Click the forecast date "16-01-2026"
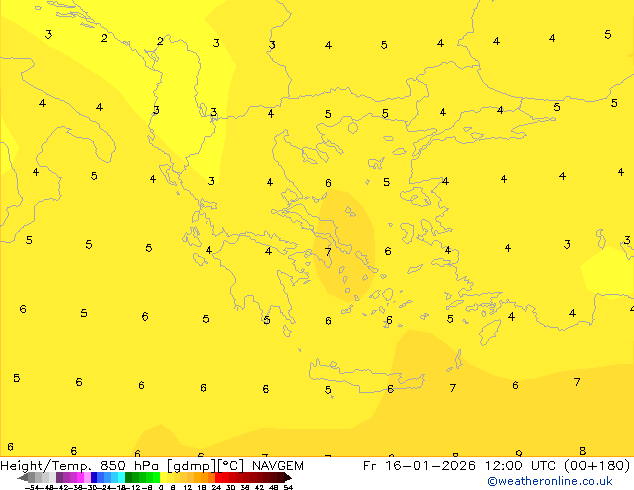Screen dimensions: 634x490 pos(430,466)
